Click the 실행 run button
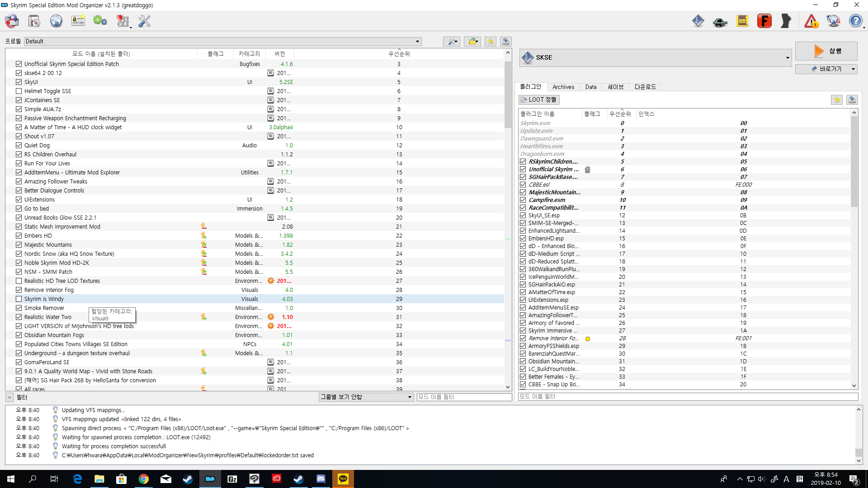Screen dimensions: 868x488 point(826,51)
